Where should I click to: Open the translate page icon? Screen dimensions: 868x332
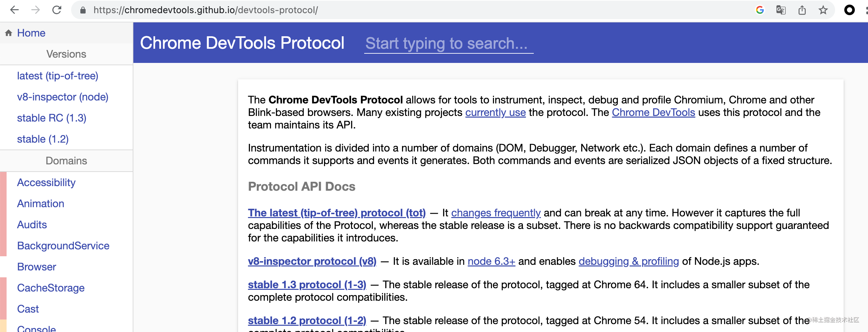tap(781, 10)
